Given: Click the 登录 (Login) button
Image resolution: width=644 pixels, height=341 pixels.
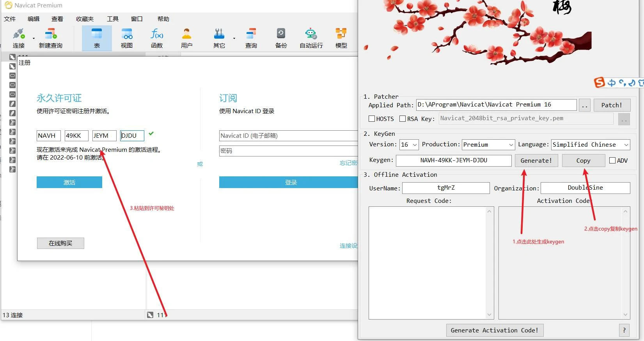Looking at the screenshot, I should coord(288,182).
